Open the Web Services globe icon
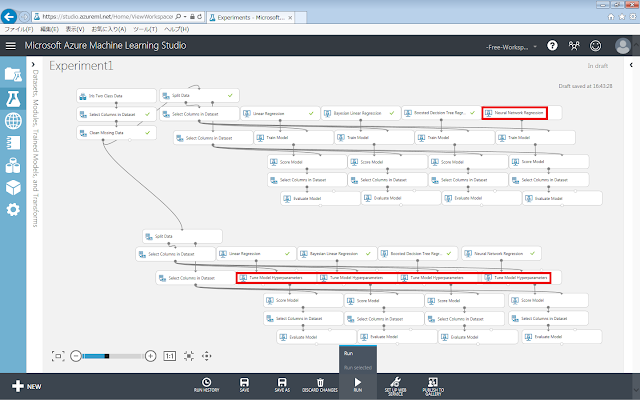 (13, 121)
